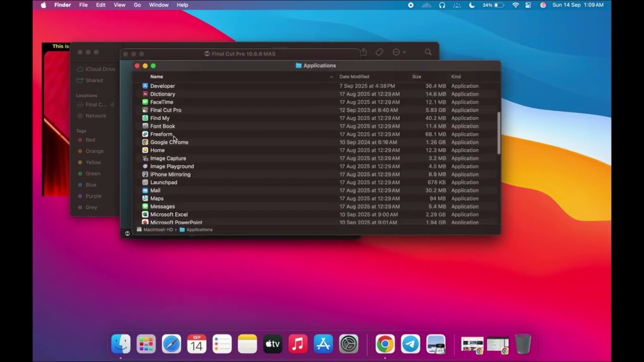Image resolution: width=644 pixels, height=362 pixels.
Task: Open Reminders from the Dock
Action: point(222,344)
